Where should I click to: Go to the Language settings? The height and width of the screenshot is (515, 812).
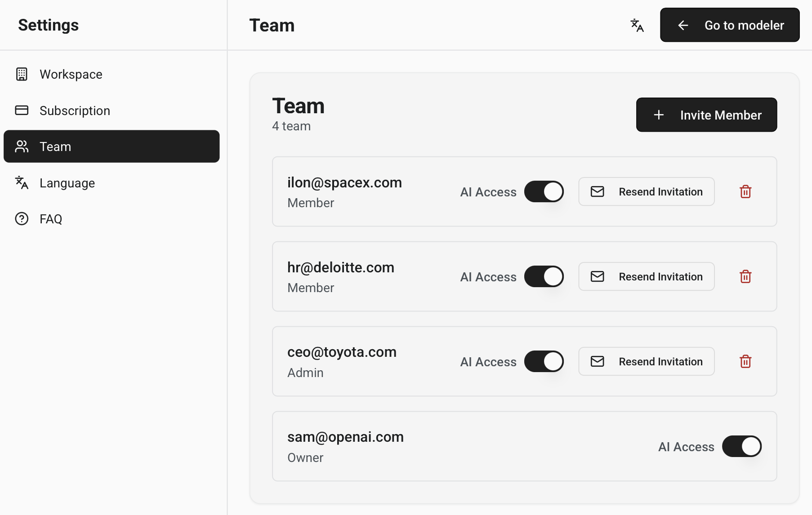point(112,183)
